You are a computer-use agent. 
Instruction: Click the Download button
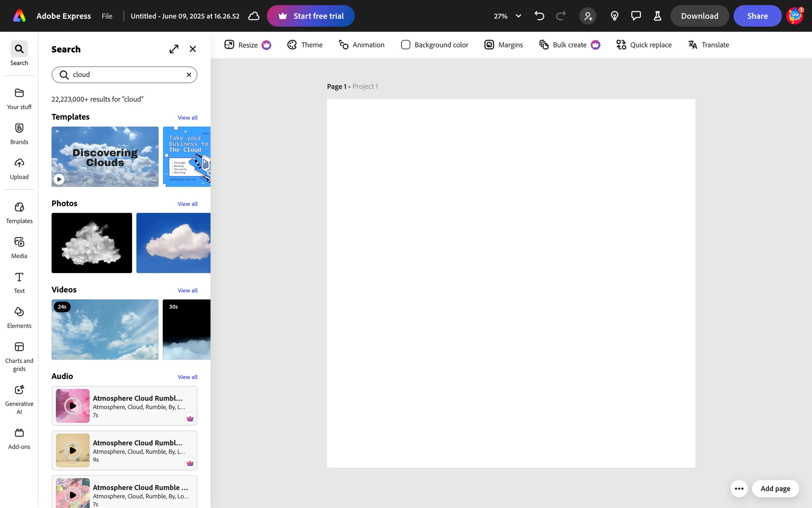(x=699, y=16)
